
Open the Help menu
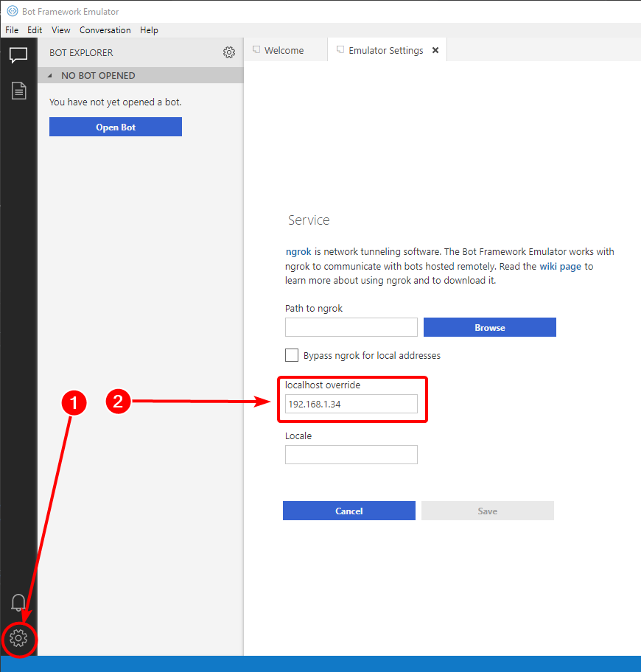pos(149,30)
